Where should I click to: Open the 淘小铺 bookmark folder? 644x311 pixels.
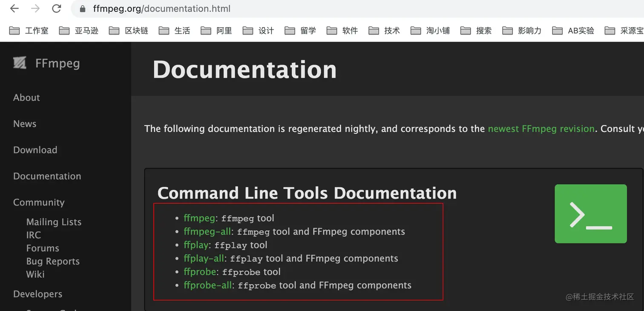pyautogui.click(x=430, y=31)
